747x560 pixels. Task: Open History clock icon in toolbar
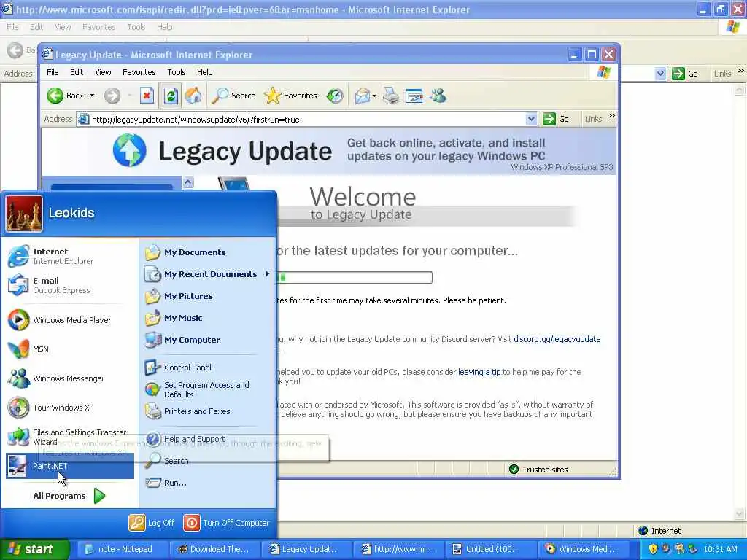coord(335,96)
